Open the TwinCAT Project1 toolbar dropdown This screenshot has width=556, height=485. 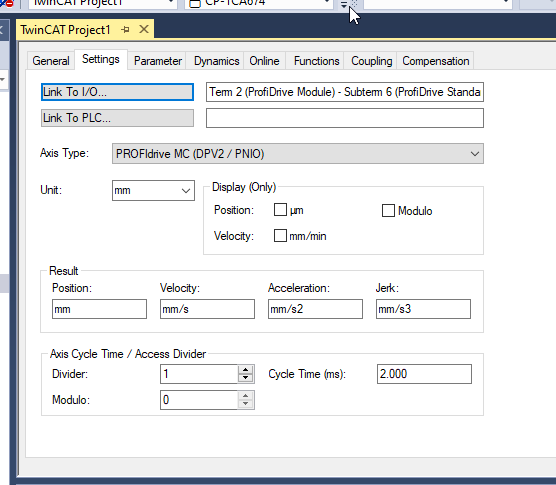coord(171,3)
